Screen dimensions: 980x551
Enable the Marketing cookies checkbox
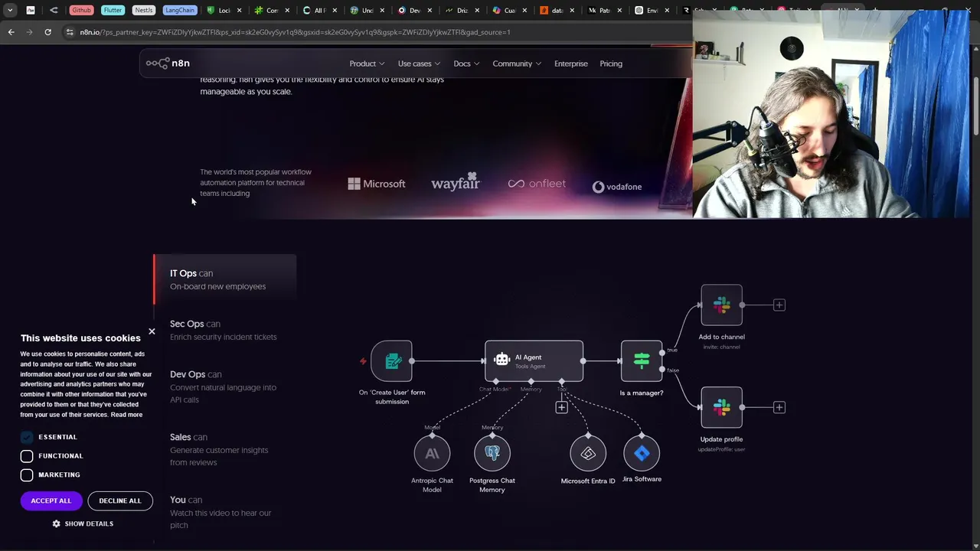[x=27, y=474]
